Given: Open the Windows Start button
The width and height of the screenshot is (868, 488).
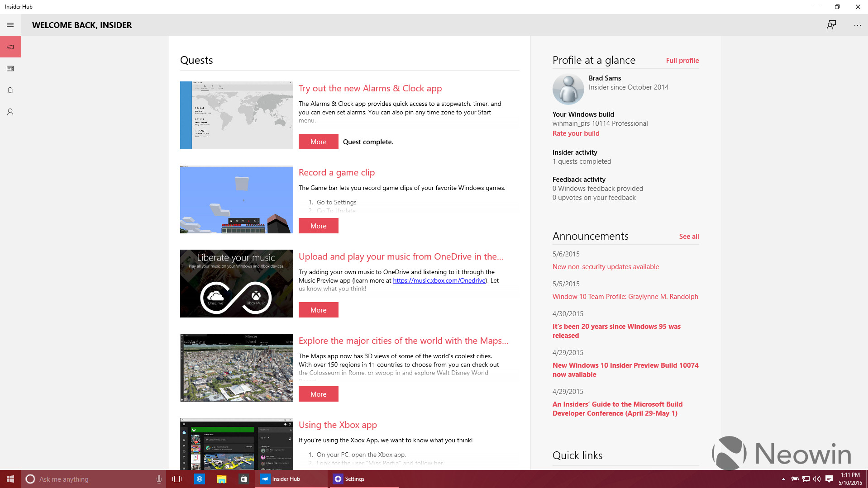Looking at the screenshot, I should (10, 479).
